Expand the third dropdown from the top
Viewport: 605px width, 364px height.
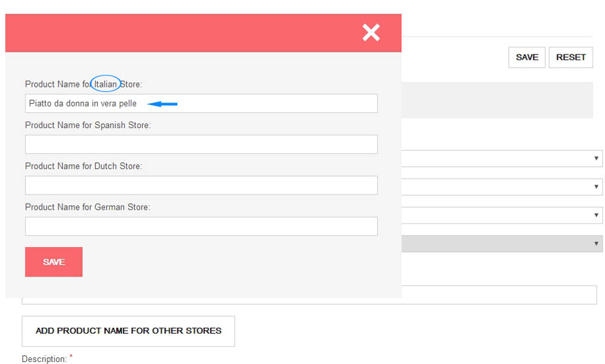tap(596, 215)
